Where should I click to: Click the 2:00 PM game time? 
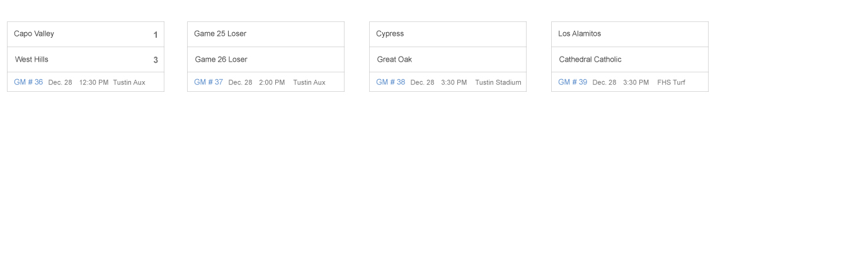271,82
